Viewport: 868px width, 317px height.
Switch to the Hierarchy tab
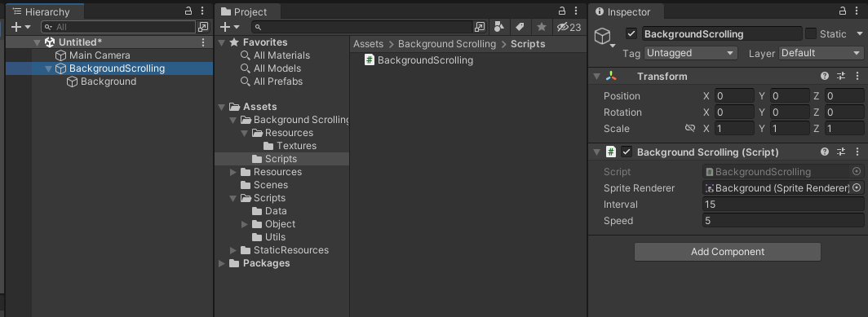point(45,11)
